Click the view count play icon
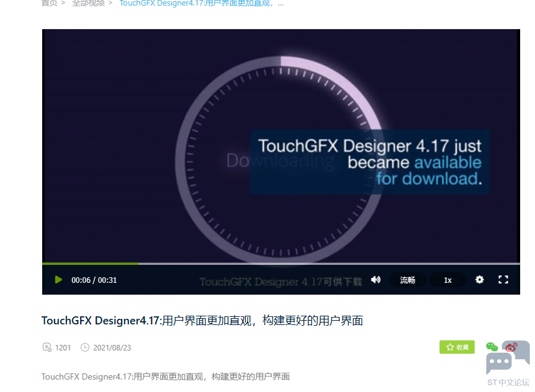Viewport: 535px width, 392px height. coord(47,347)
